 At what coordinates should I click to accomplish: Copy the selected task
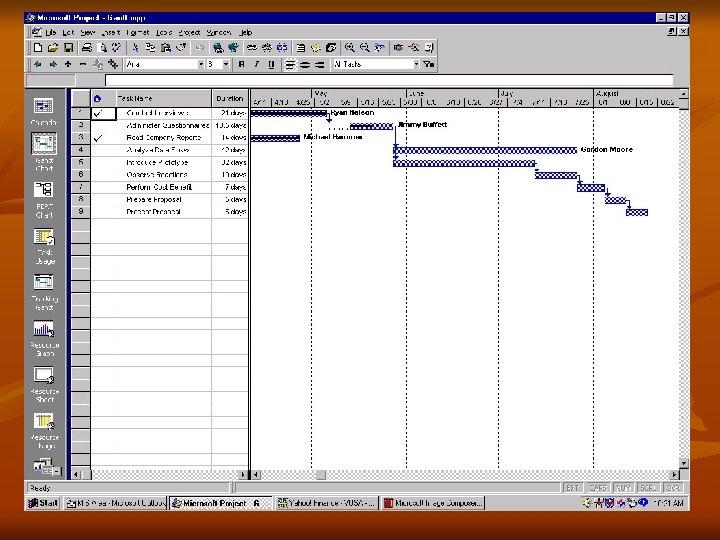(150, 48)
